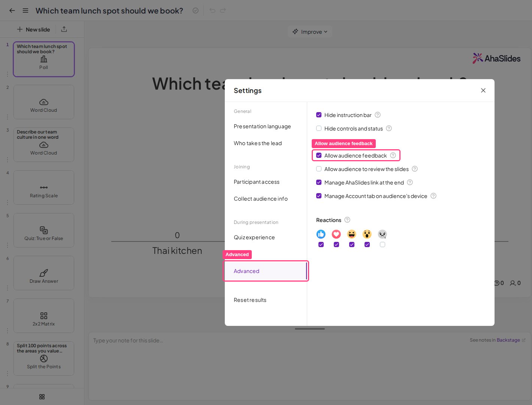532x405 pixels.
Task: Click the help icon beside Reactions
Action: 347,220
